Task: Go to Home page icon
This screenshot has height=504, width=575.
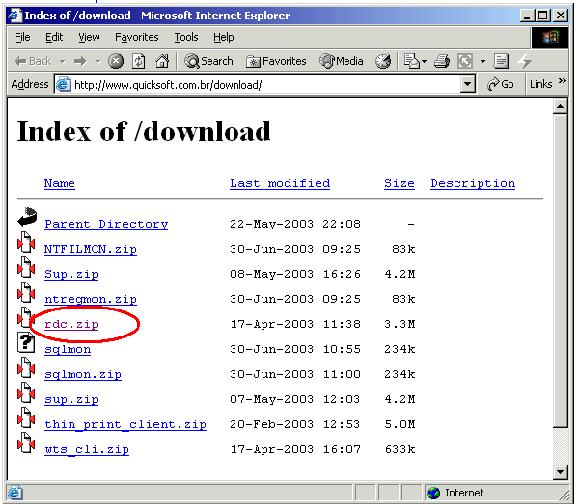Action: pos(162,61)
